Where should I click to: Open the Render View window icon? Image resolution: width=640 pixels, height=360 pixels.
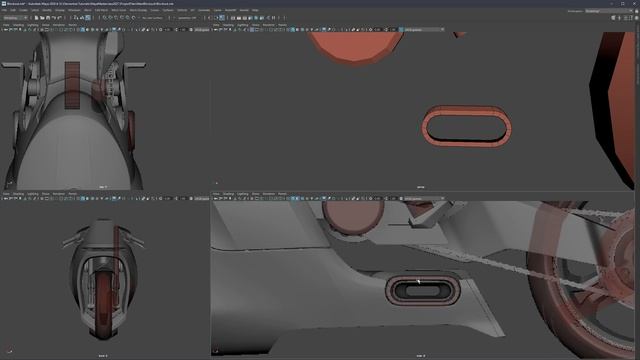(x=233, y=18)
